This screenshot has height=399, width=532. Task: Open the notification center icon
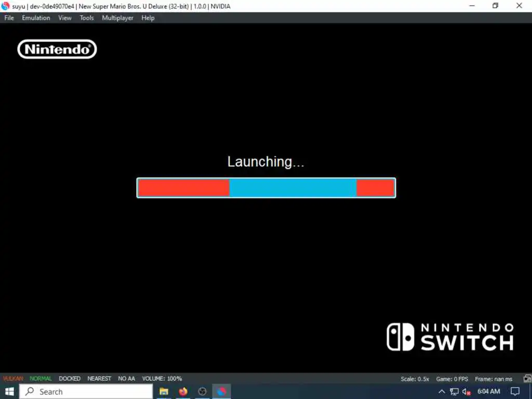tap(515, 392)
